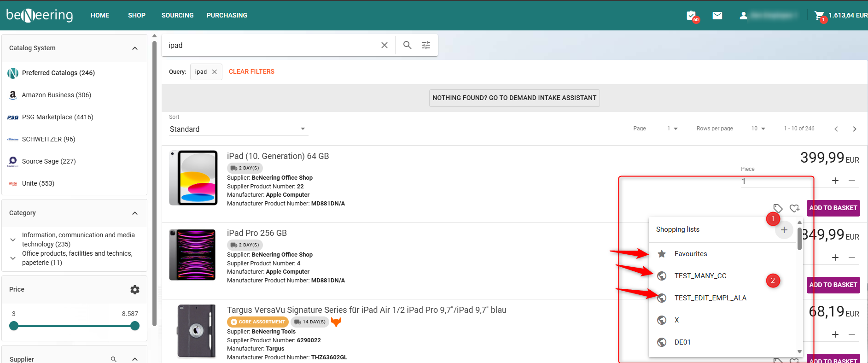Collapse the Catalog System panel
868x363 pixels.
134,48
